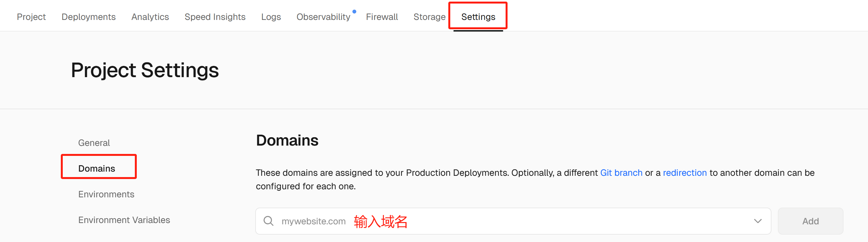Open the Analytics tab
This screenshot has width=868, height=242.
pyautogui.click(x=150, y=17)
